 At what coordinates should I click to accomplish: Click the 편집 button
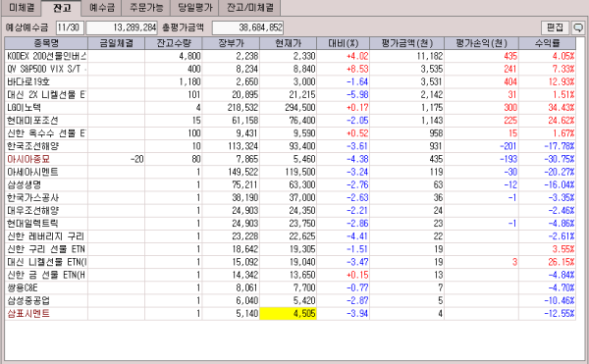(555, 27)
